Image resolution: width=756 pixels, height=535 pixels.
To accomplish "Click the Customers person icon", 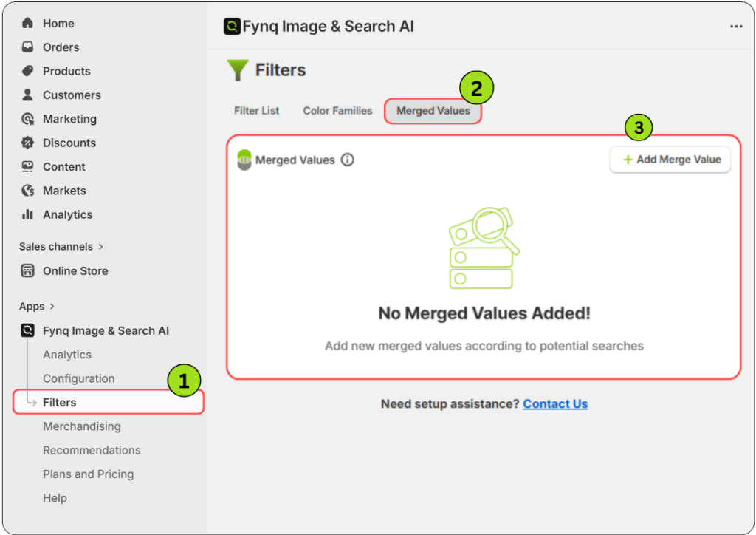I will point(27,95).
